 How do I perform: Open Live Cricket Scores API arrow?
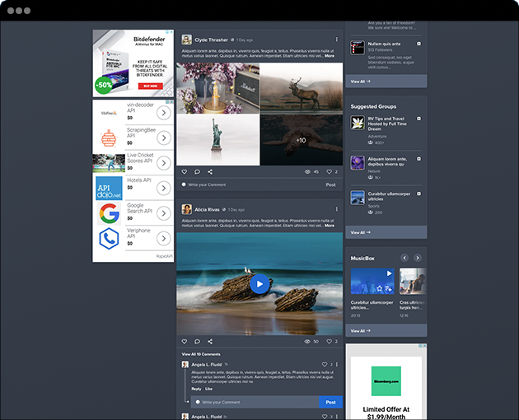[x=163, y=163]
